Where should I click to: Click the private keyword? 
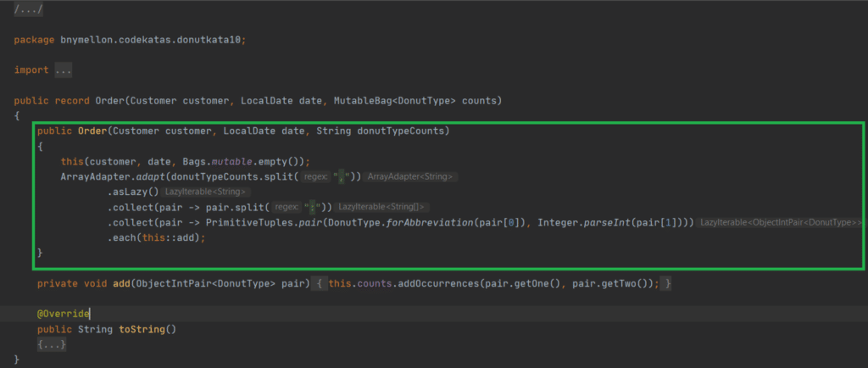(x=58, y=284)
